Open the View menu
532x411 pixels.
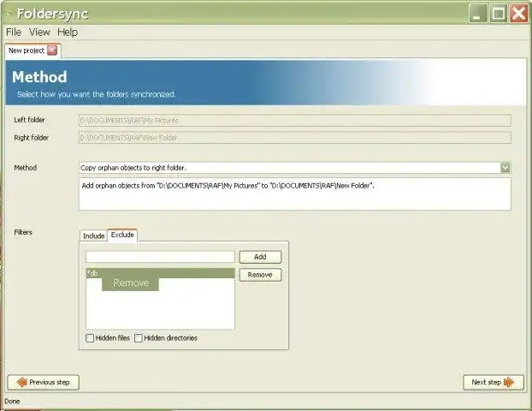[x=39, y=33]
